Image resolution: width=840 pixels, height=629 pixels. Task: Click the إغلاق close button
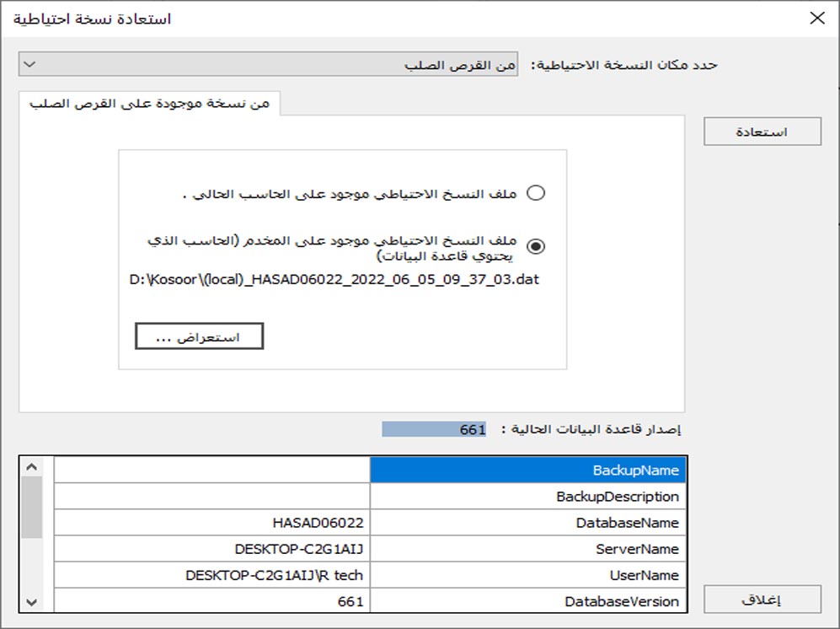[762, 599]
